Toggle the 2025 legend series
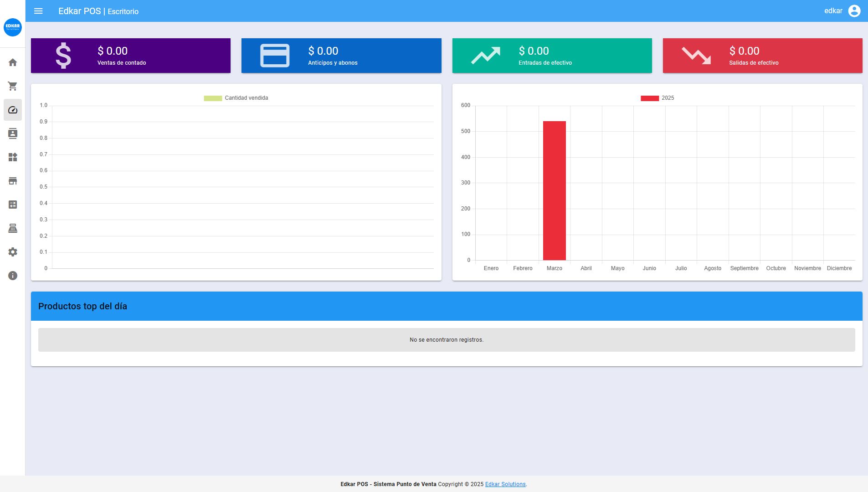The height and width of the screenshot is (492, 868). [x=657, y=98]
